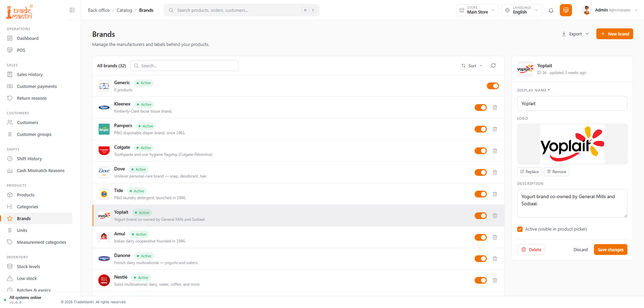This screenshot has width=644, height=308.
Task: Click the Nestlé row trash icon
Action: 495,281
